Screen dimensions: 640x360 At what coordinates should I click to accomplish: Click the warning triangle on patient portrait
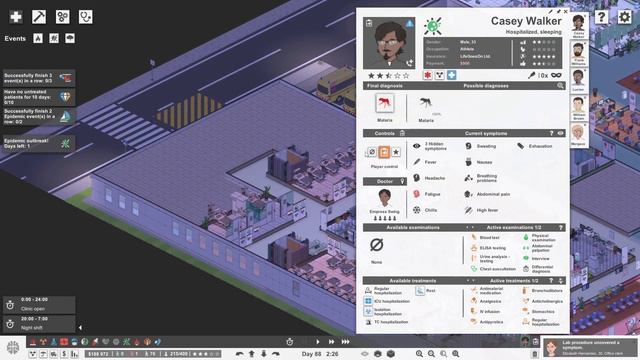coord(409,23)
